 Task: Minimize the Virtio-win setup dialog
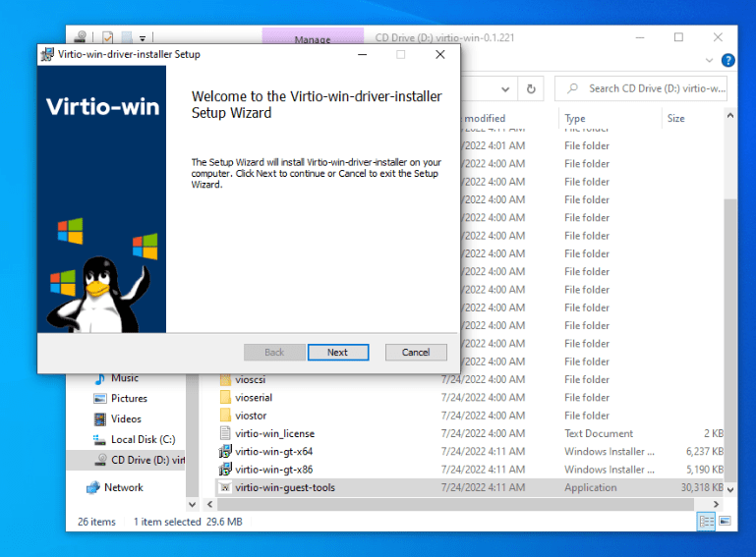point(362,54)
